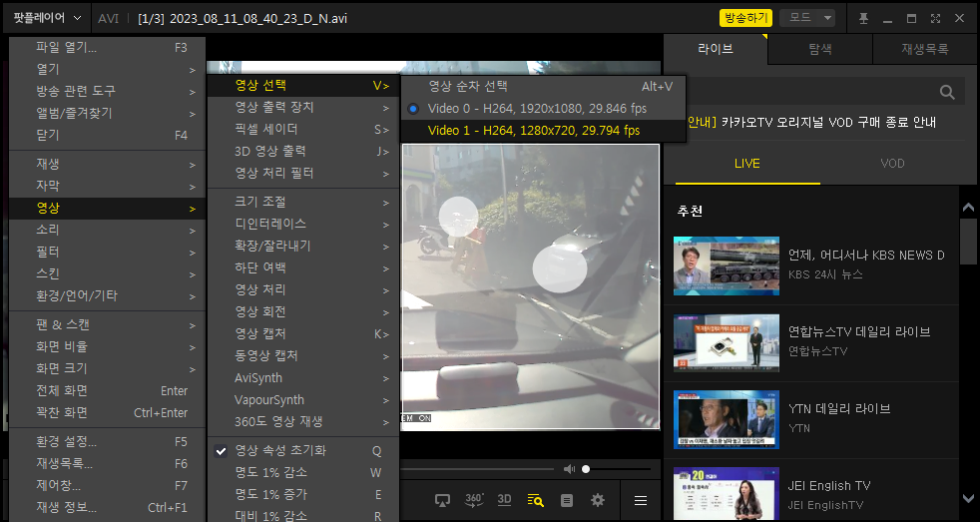
Task: Open 360도 영상 재생 submenu
Action: [x=303, y=422]
